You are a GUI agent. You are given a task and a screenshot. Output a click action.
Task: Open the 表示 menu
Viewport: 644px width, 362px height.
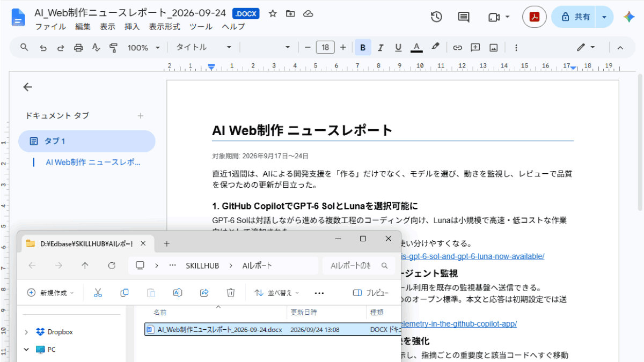[107, 27]
